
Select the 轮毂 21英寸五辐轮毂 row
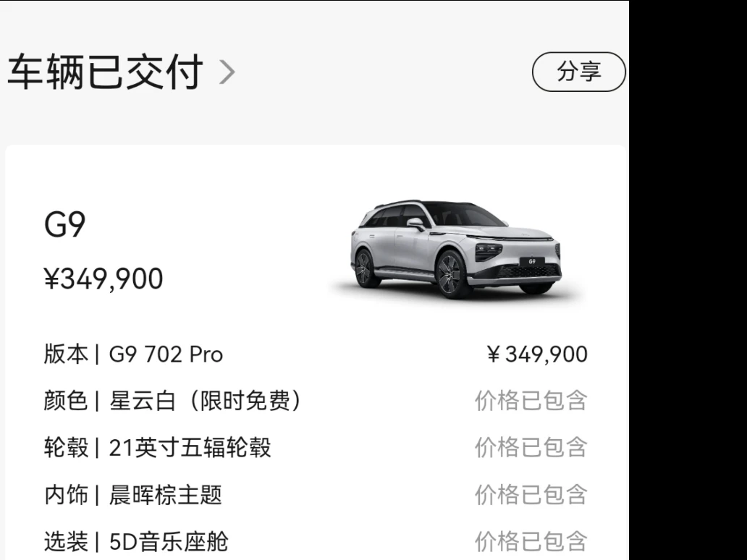click(316, 447)
